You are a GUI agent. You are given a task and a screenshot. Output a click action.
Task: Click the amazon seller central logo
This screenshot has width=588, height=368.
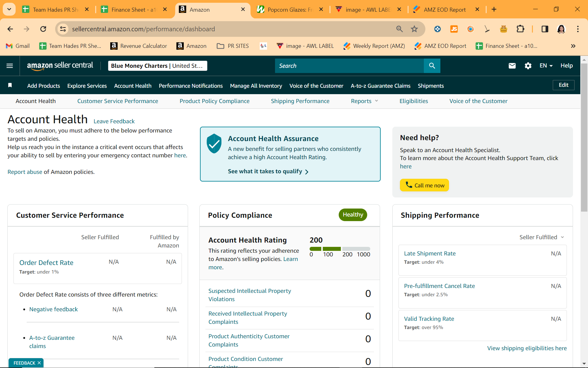tap(60, 66)
